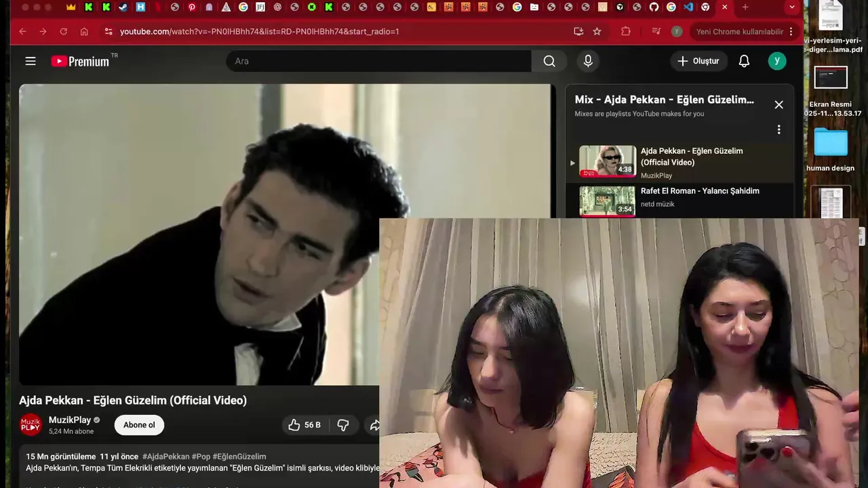Screen dimensions: 868x488
Task: Click hashtag #Pop
Action: [201, 457]
